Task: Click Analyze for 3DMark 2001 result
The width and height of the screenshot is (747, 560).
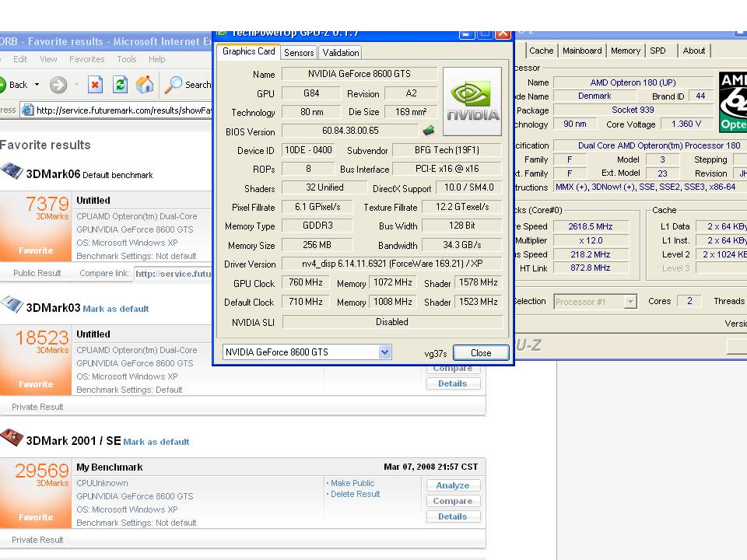Action: pos(453,485)
